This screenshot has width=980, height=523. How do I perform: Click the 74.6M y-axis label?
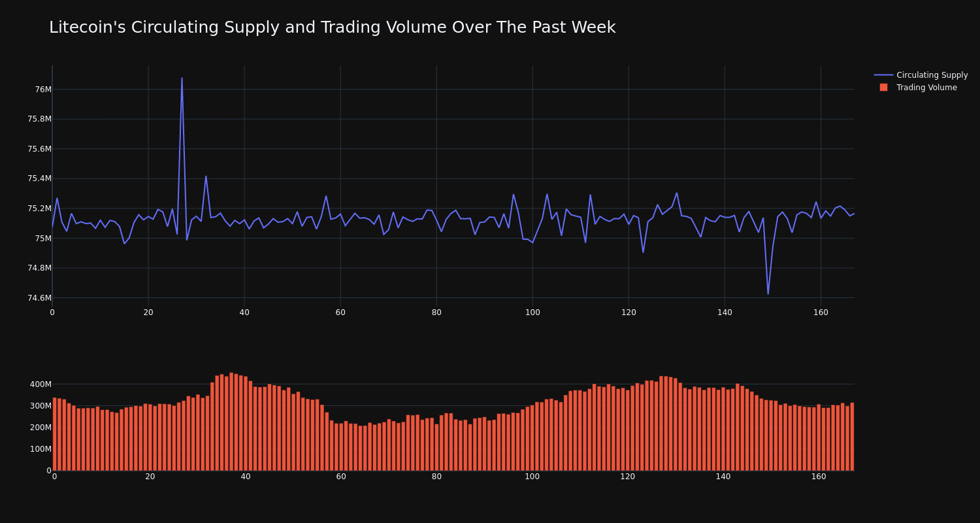pyautogui.click(x=39, y=298)
